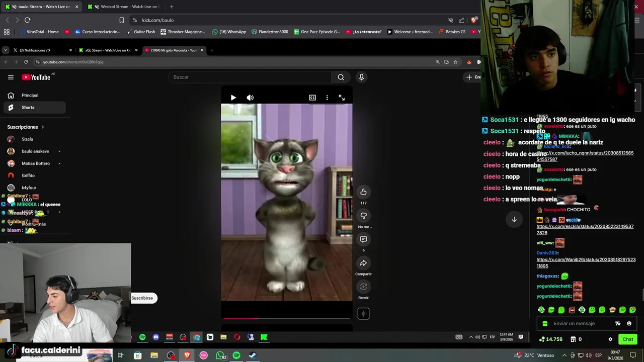Open the Short's three-dot options menu
This screenshot has width=644, height=362.
[327, 98]
